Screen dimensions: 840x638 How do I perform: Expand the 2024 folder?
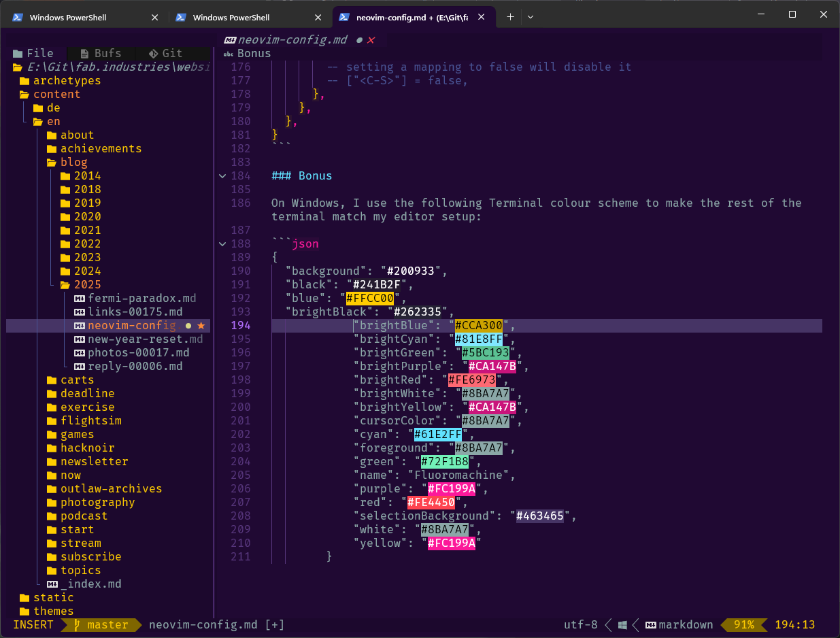coord(80,271)
